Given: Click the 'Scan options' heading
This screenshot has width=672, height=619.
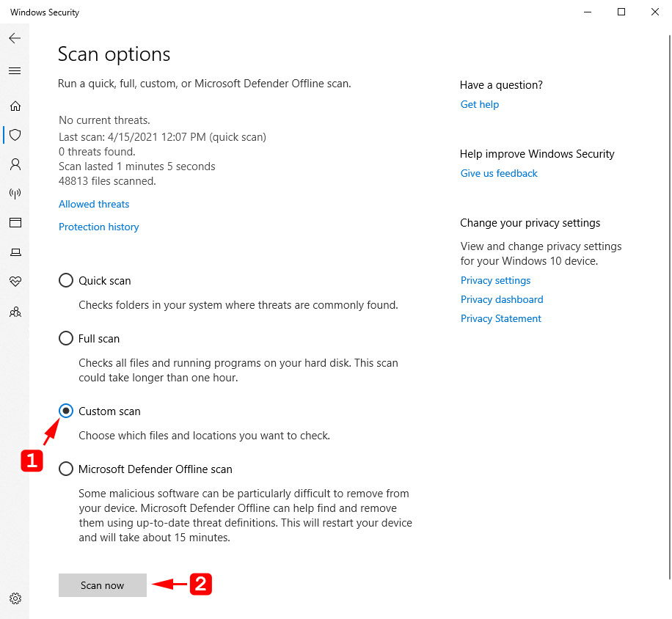Looking at the screenshot, I should click(114, 54).
